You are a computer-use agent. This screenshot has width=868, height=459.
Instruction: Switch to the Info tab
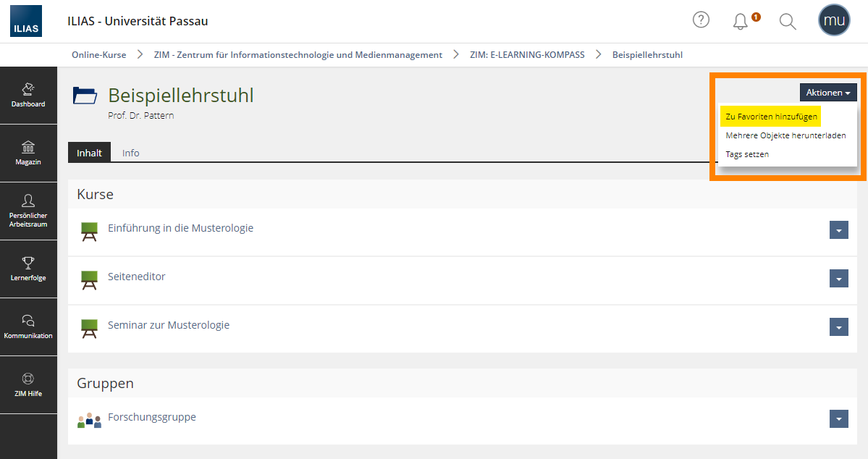pyautogui.click(x=130, y=153)
